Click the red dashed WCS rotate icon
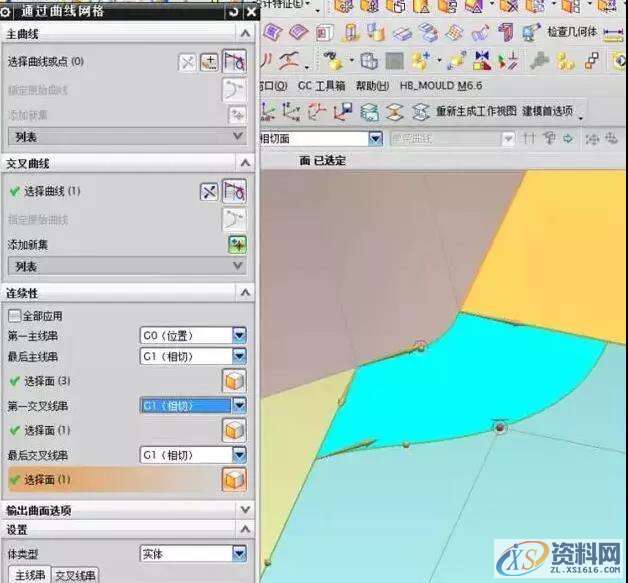Viewport: 628px width, 583px height. (317, 111)
